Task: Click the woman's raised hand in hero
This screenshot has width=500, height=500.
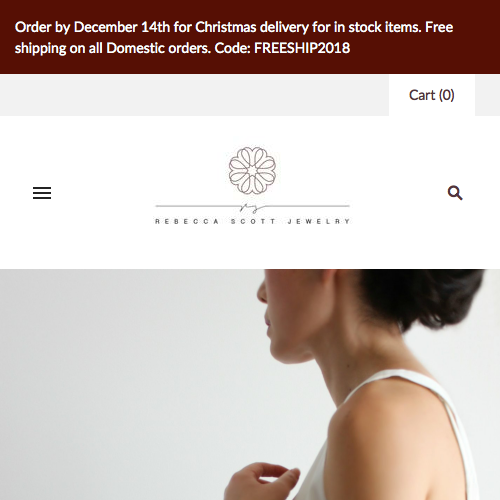Action: point(262,481)
